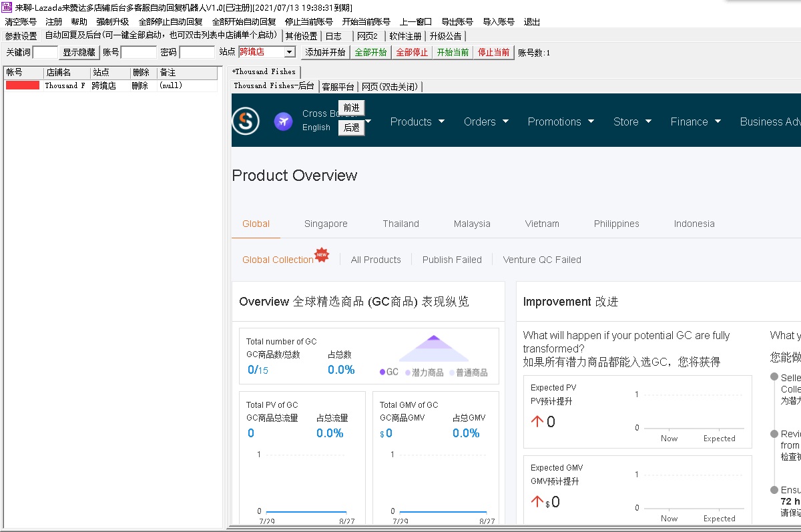Click the 关键词 keyword input field

(45, 52)
